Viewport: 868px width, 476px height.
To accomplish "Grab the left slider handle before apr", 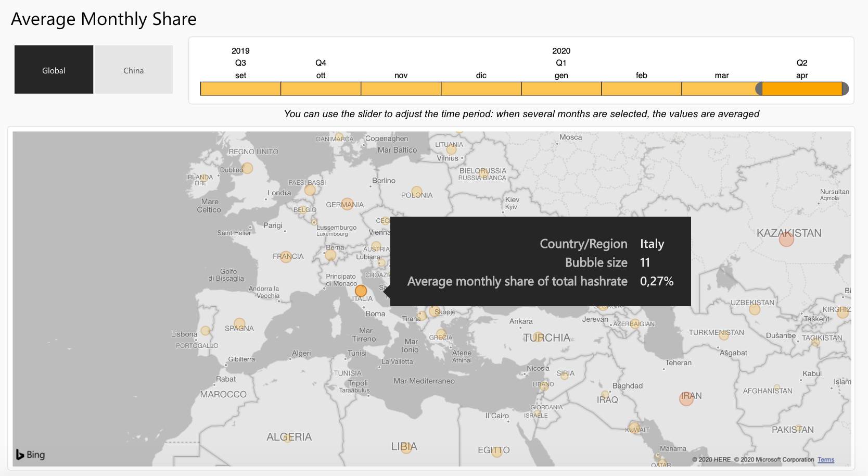I will [x=759, y=89].
